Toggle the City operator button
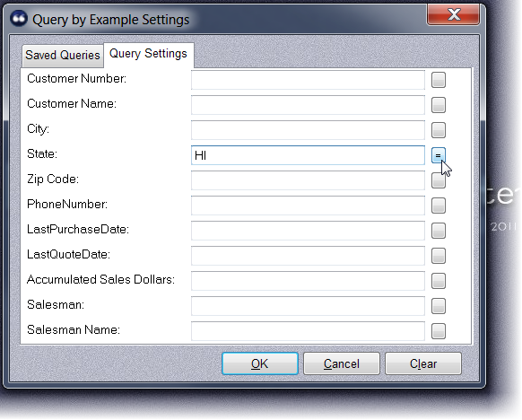Screen dimensions: 522x420 pos(438,130)
